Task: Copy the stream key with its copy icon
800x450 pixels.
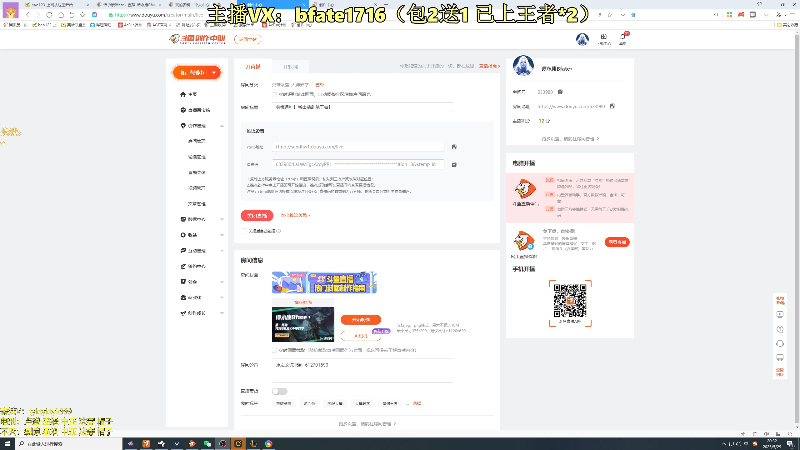Action: point(454,165)
